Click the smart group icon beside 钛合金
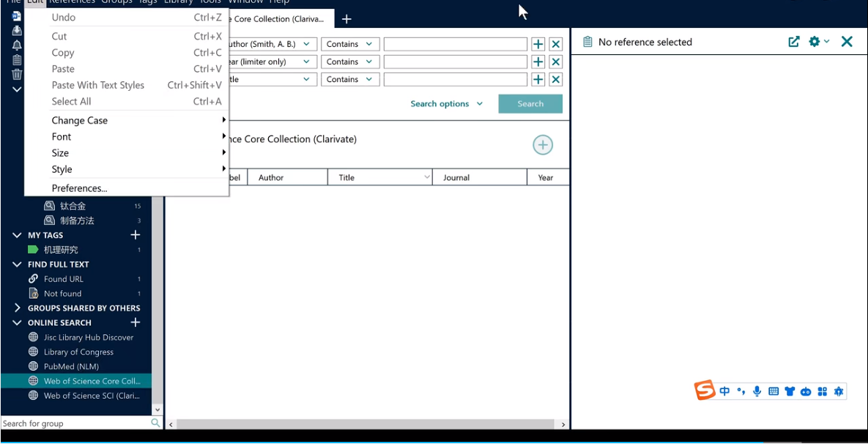Viewport: 868px width, 444px height. click(x=49, y=206)
